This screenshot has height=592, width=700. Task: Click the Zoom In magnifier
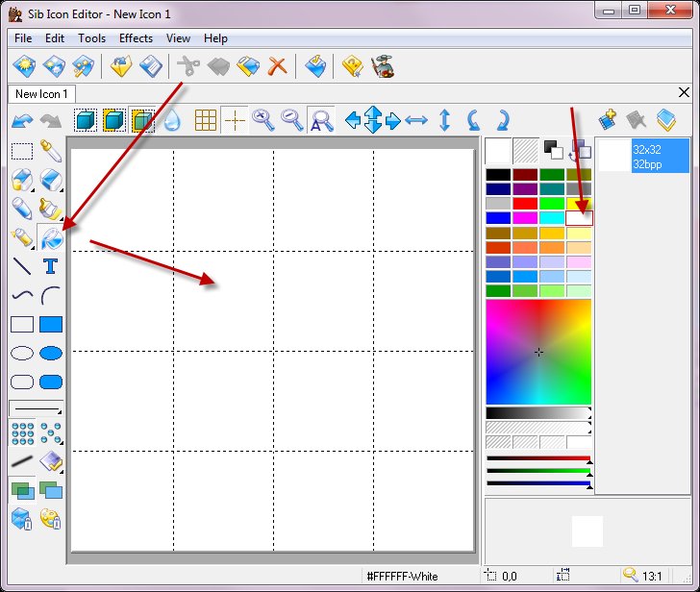tap(262, 120)
